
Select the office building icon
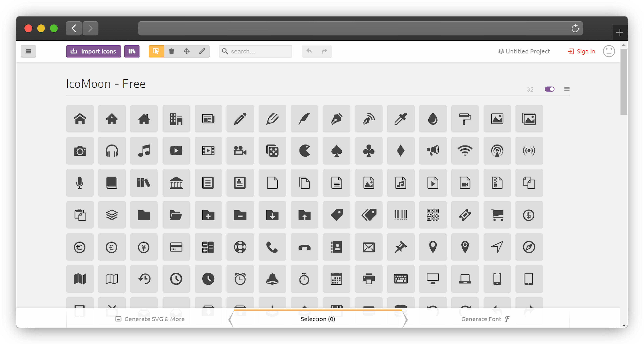(x=176, y=119)
